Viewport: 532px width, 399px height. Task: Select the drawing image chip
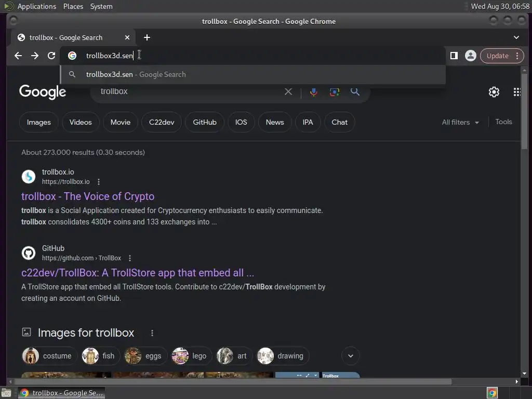pyautogui.click(x=283, y=356)
